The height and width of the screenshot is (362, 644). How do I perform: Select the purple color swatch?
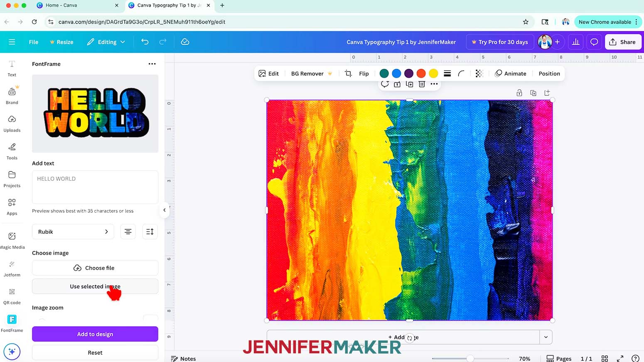point(409,73)
